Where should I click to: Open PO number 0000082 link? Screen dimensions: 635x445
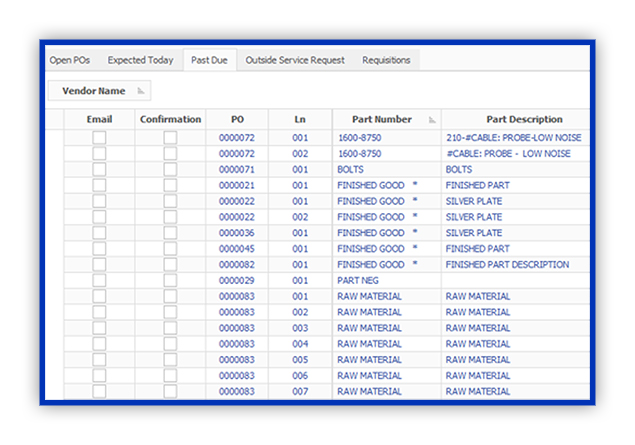pyautogui.click(x=237, y=264)
